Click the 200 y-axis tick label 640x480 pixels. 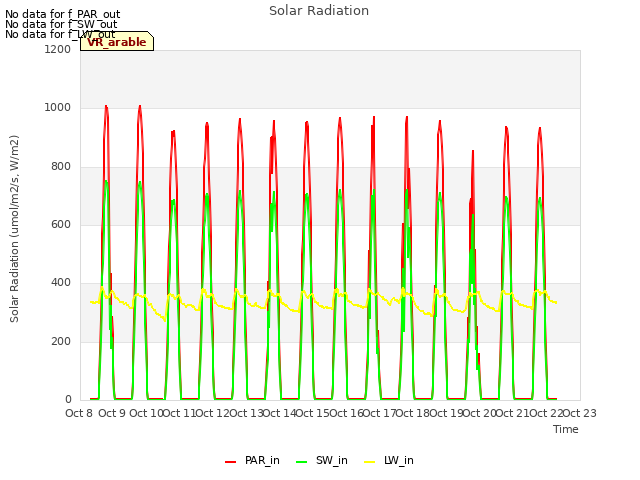[x=61, y=341]
